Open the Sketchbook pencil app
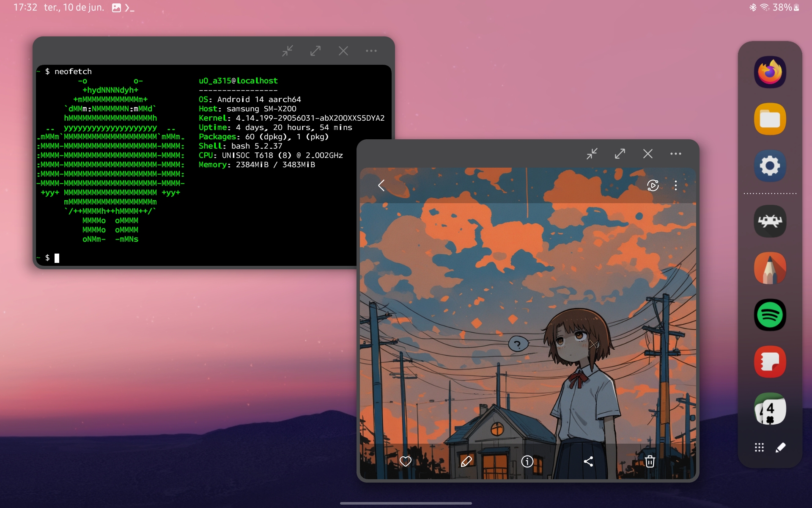 pyautogui.click(x=770, y=268)
